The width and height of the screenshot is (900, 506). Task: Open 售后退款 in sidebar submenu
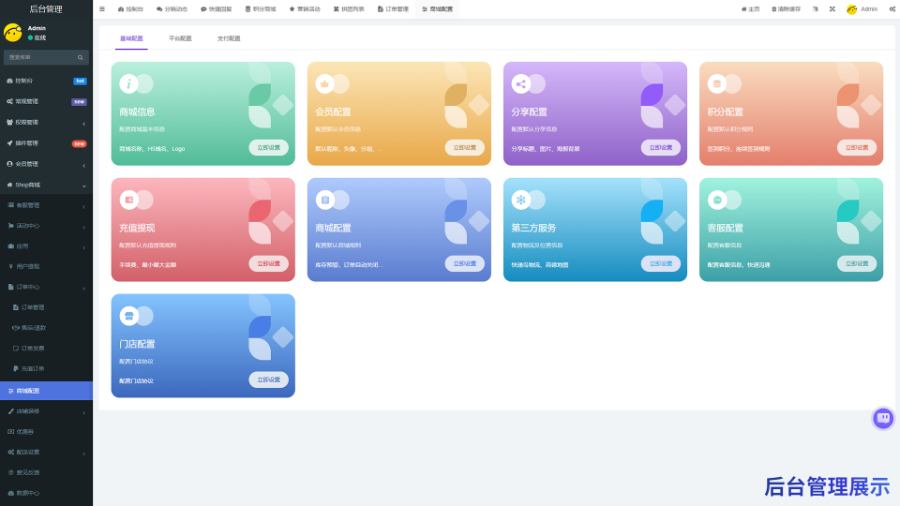46,328
